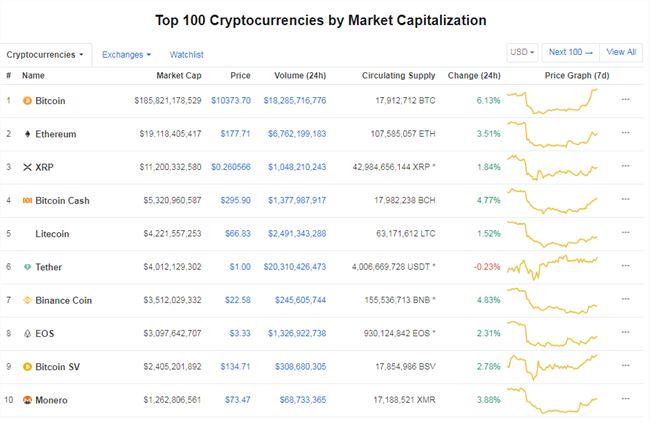The image size is (650, 422).
Task: Sort by Change (24h) column header
Action: (x=474, y=75)
